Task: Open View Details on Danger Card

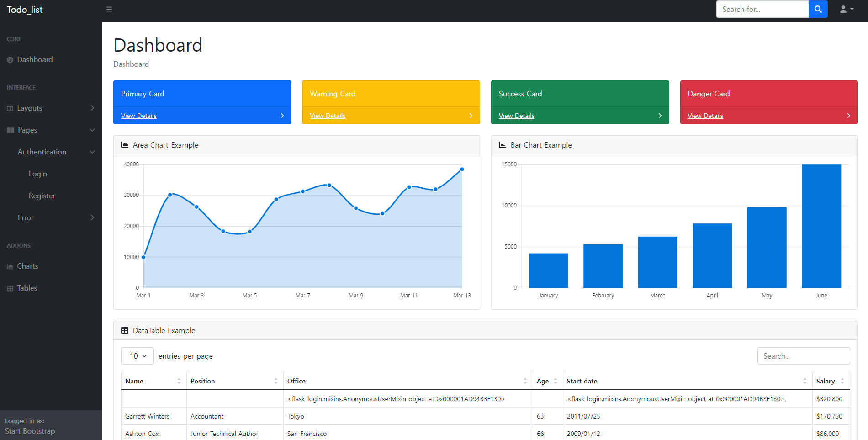Action: tap(705, 116)
